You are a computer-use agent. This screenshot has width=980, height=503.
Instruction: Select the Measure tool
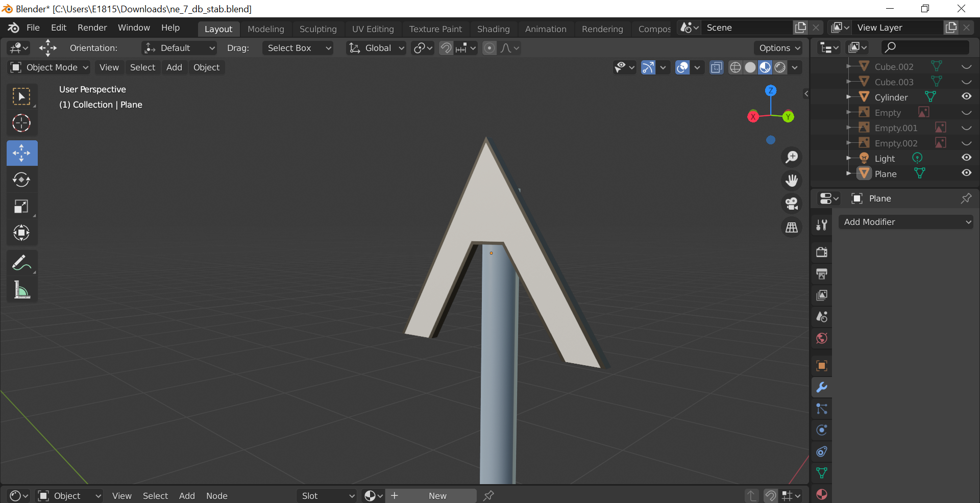[x=21, y=290]
